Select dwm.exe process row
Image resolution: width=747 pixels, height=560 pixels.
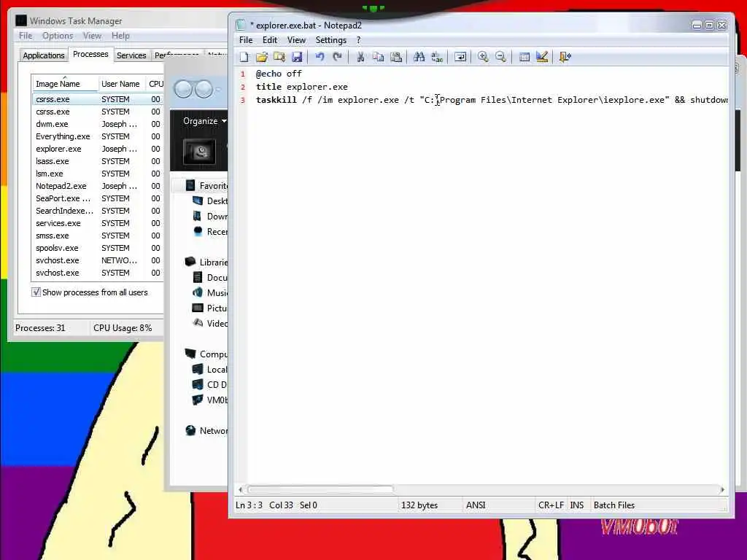click(x=98, y=124)
